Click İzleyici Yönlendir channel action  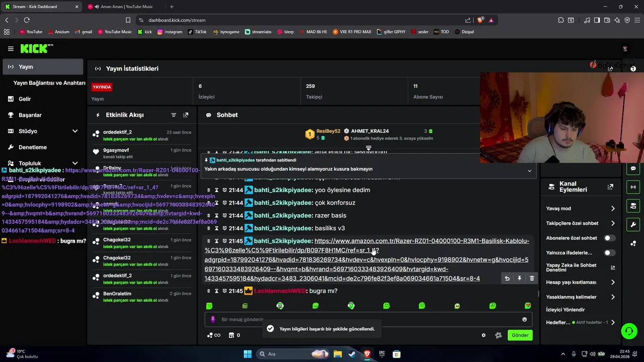tap(566, 310)
